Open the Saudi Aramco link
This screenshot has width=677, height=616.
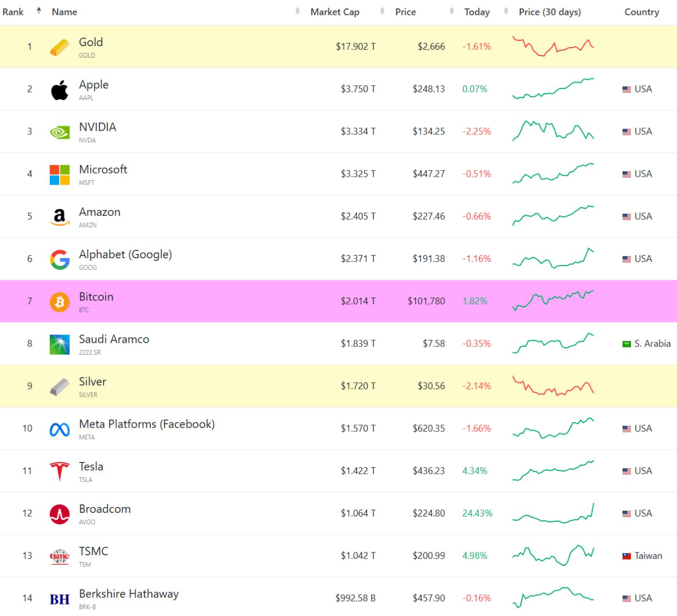114,339
